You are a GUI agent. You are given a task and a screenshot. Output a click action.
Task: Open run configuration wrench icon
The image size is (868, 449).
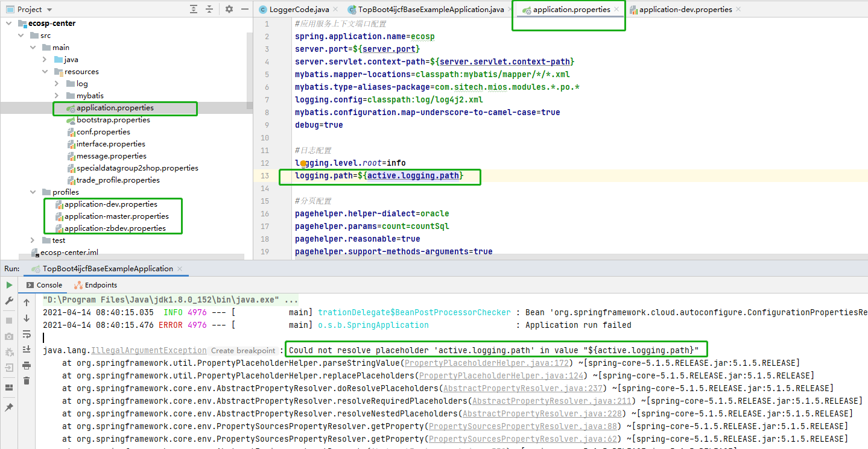tap(9, 301)
